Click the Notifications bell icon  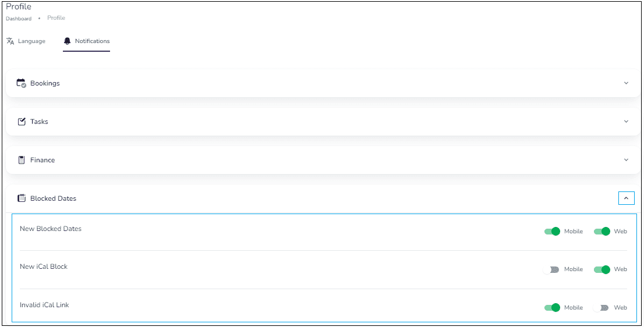[68, 41]
